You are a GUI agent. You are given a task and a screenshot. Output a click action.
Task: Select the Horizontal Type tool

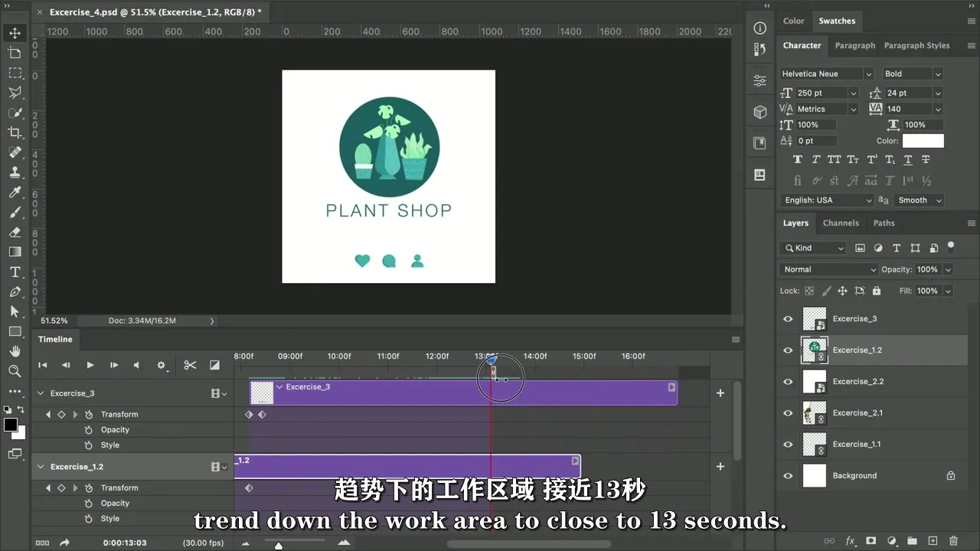(15, 272)
